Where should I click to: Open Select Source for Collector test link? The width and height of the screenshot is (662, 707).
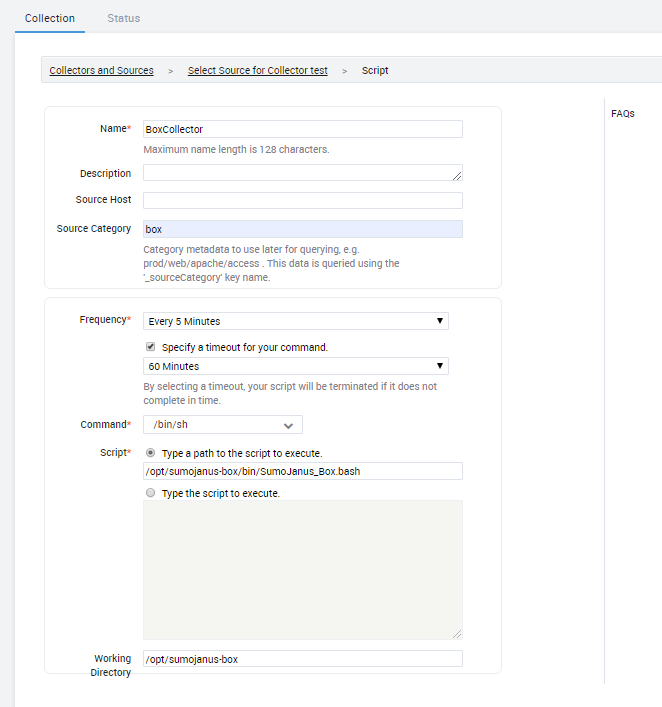(257, 70)
